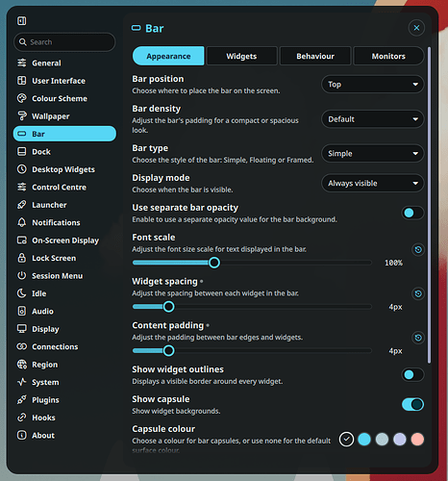Screen dimensions: 448x481
Task: Open Idle settings via moon icon
Action: pyautogui.click(x=22, y=293)
